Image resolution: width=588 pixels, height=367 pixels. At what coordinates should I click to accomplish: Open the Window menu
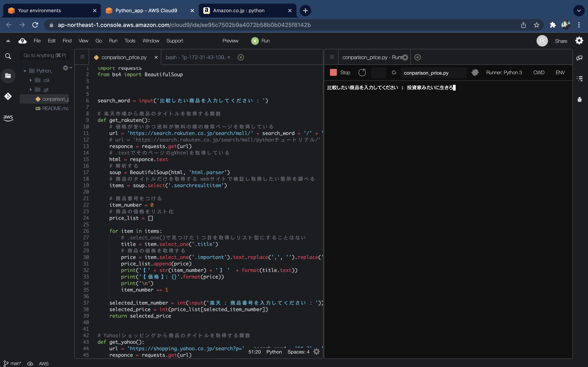coord(151,41)
